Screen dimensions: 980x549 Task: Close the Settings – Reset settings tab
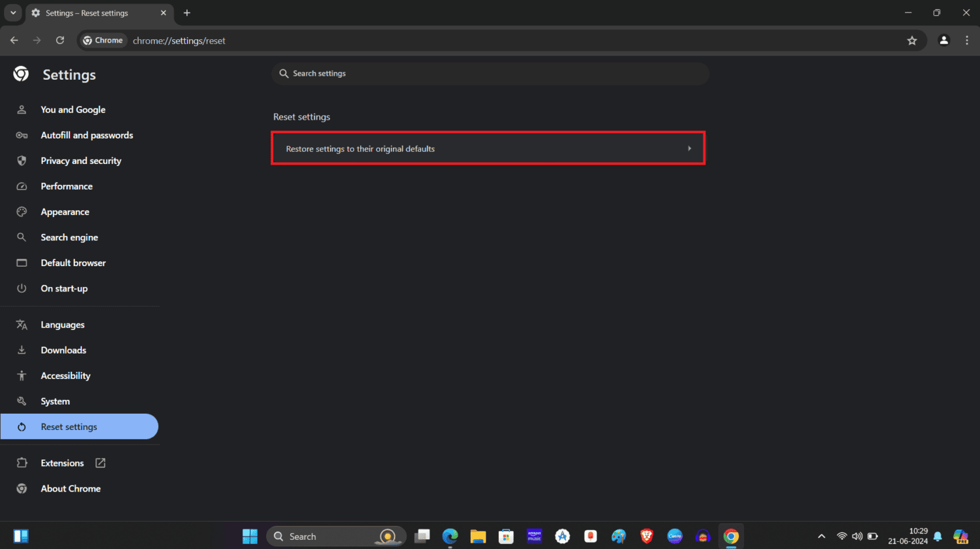[163, 13]
